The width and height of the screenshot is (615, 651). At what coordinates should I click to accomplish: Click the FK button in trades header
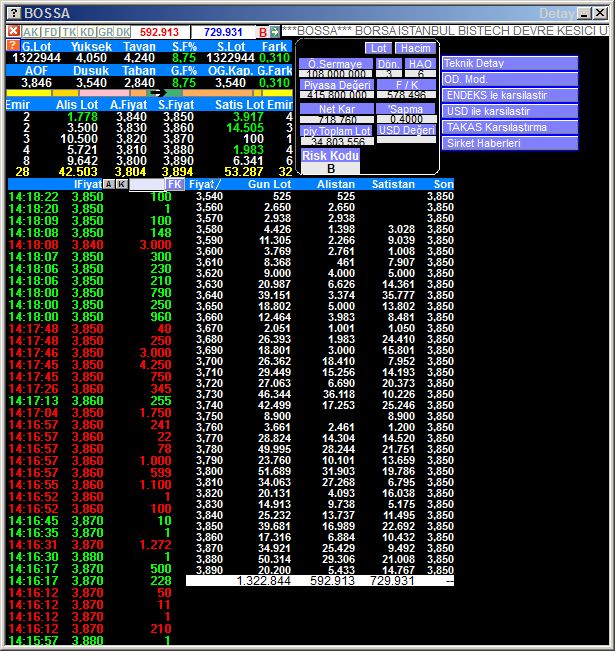pyautogui.click(x=174, y=184)
